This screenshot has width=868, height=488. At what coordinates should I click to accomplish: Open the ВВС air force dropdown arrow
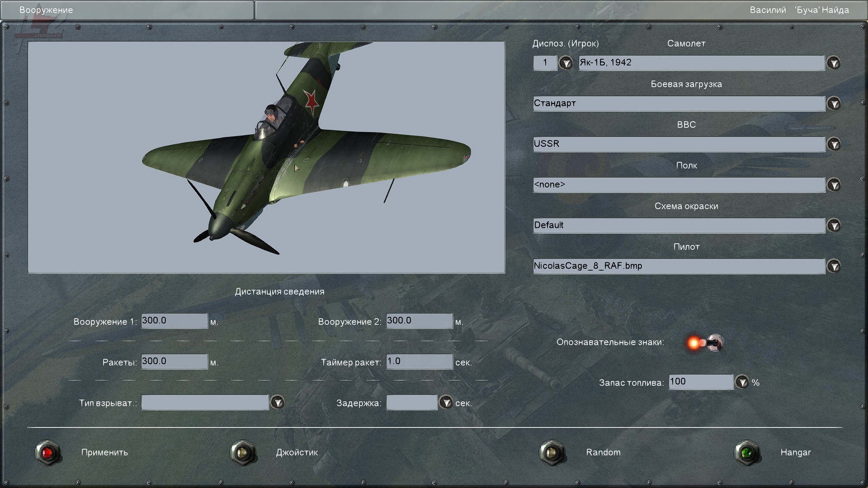[833, 144]
